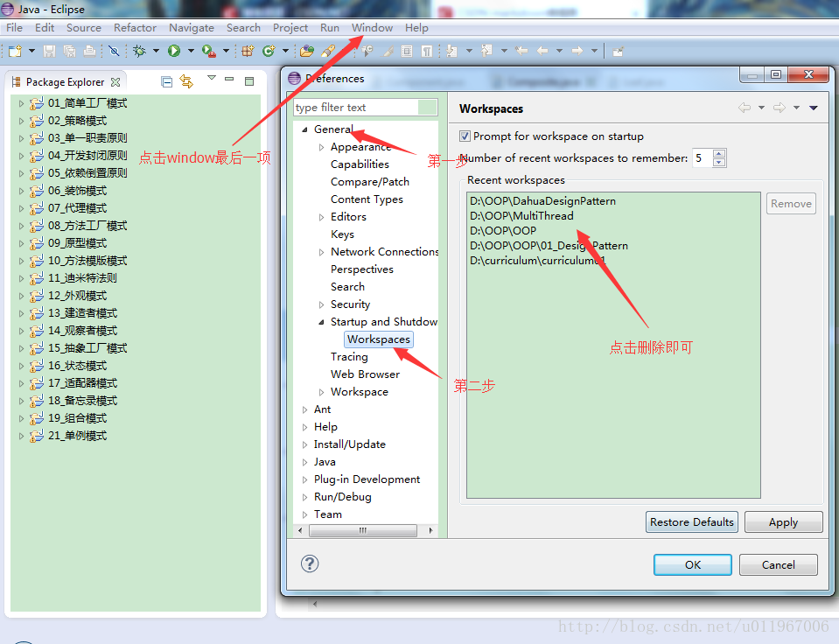Increase recent workspaces number spinner
The width and height of the screenshot is (839, 644).
[x=719, y=154]
